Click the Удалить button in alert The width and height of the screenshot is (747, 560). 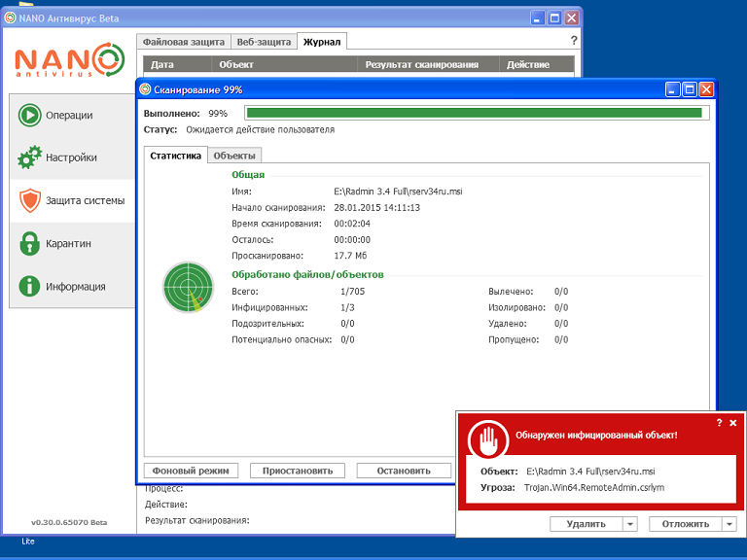[586, 524]
